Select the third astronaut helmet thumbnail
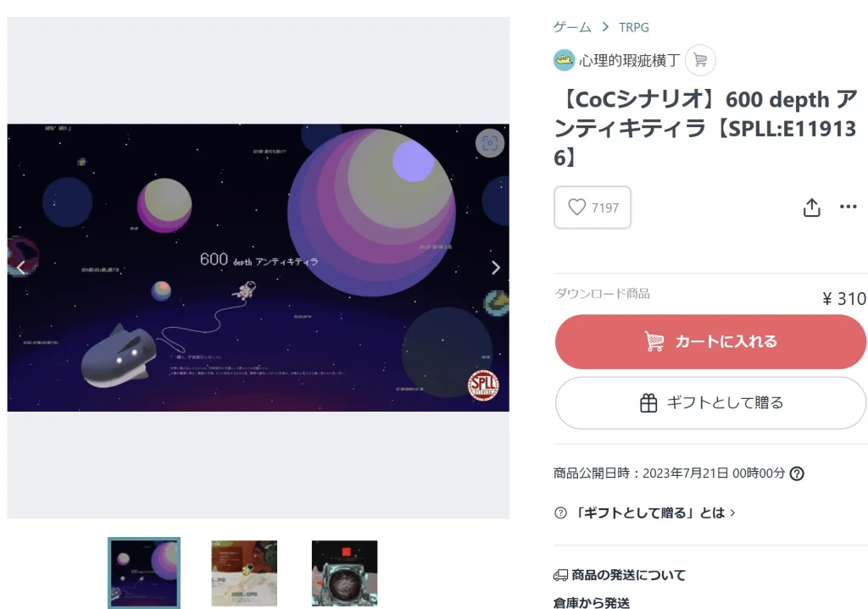Image resolution: width=868 pixels, height=609 pixels. point(344,573)
